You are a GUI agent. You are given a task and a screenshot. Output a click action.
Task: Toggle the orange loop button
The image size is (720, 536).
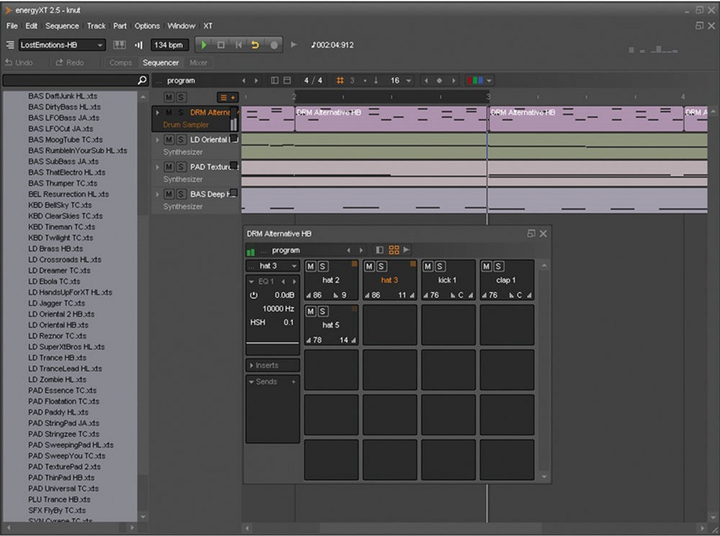tap(255, 45)
